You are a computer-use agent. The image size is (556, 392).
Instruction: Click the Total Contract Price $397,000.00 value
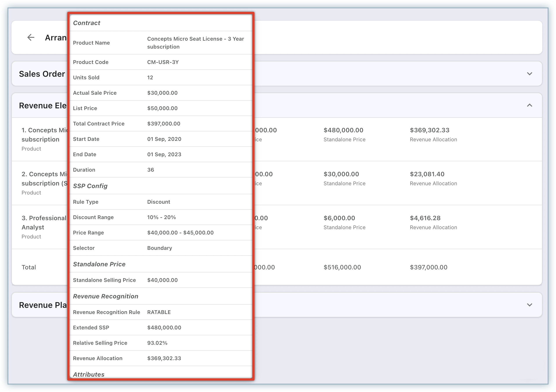[164, 124]
